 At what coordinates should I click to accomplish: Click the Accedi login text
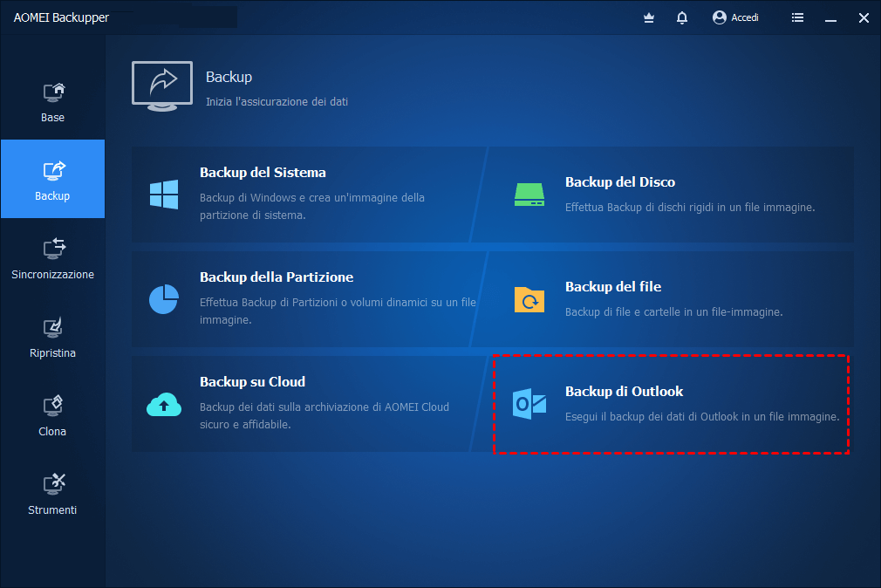pos(745,17)
